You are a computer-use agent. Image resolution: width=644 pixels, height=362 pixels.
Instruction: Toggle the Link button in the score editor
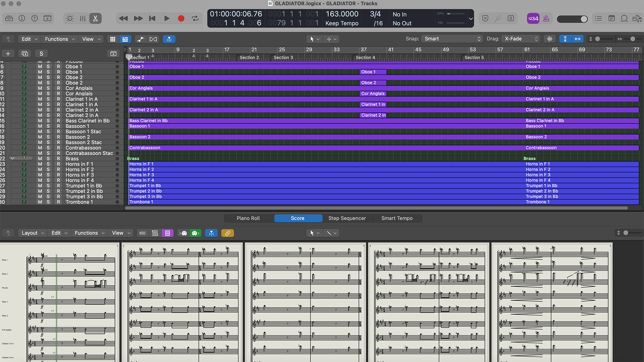click(x=227, y=233)
